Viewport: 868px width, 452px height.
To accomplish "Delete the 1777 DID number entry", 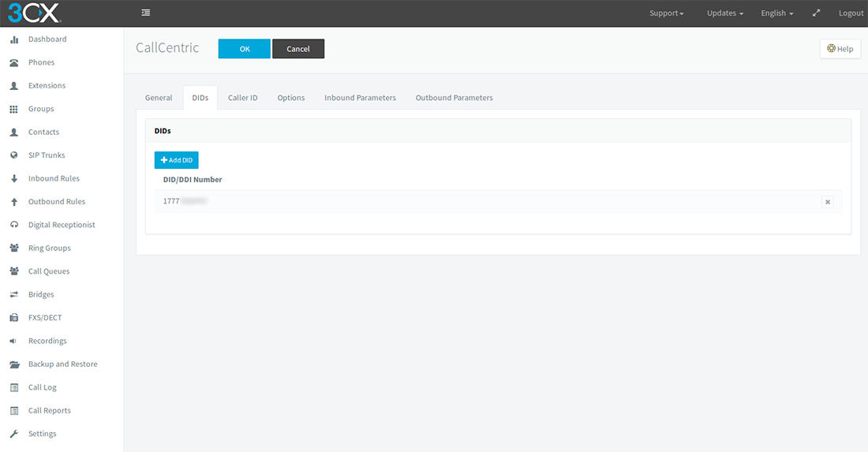I will [827, 202].
